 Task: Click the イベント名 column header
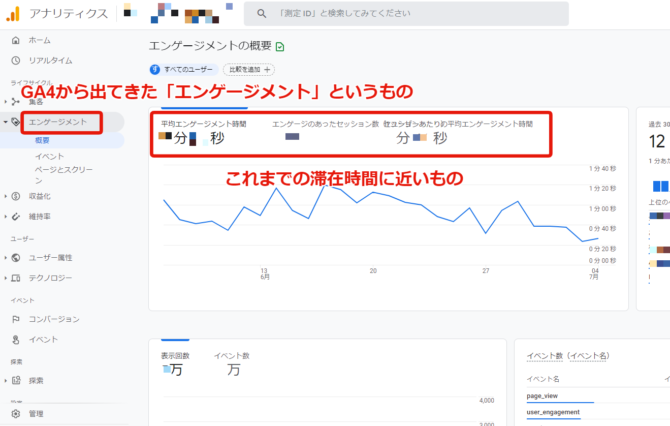coord(543,379)
